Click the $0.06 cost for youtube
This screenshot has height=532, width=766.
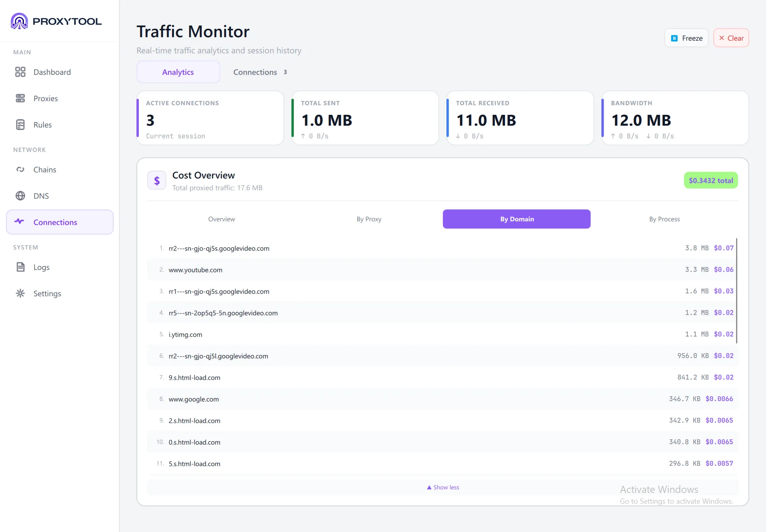tap(724, 270)
